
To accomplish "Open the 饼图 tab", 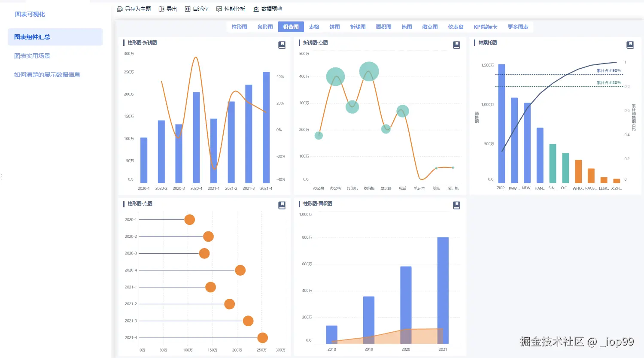I will (x=335, y=27).
